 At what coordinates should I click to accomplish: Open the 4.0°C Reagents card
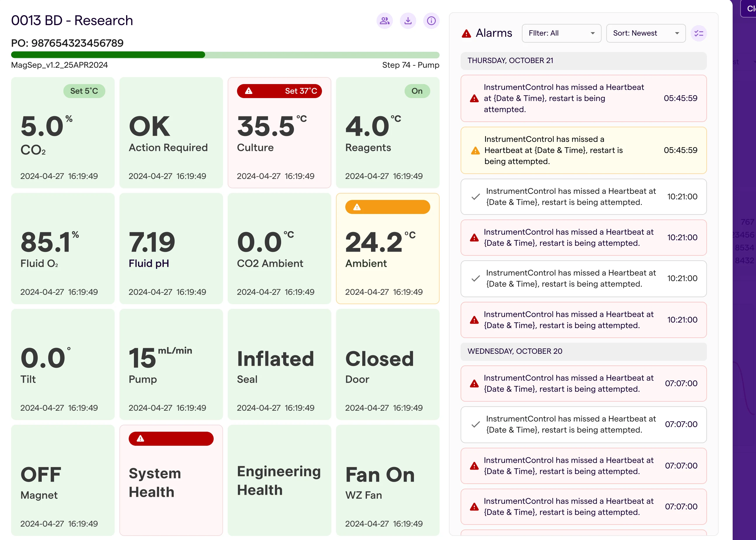coord(388,133)
